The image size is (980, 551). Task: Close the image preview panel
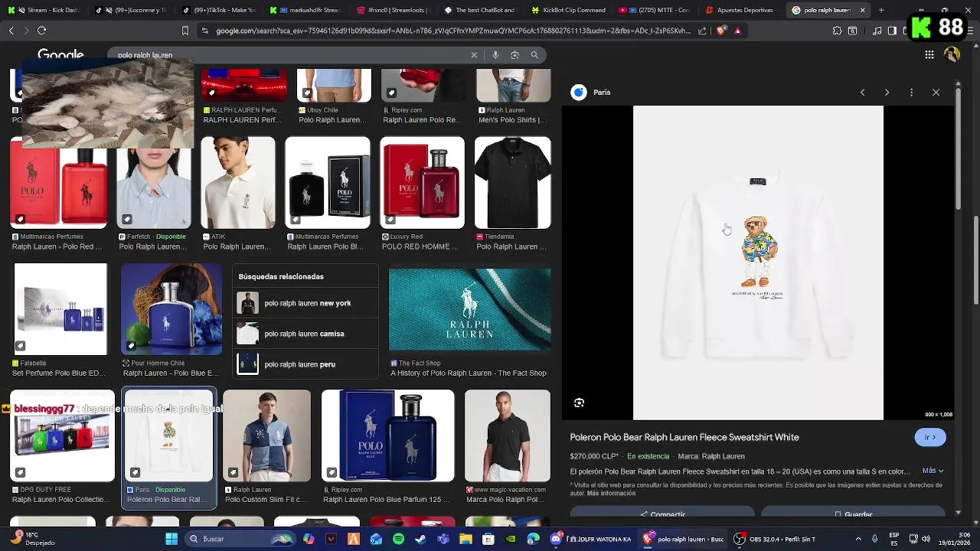point(936,93)
